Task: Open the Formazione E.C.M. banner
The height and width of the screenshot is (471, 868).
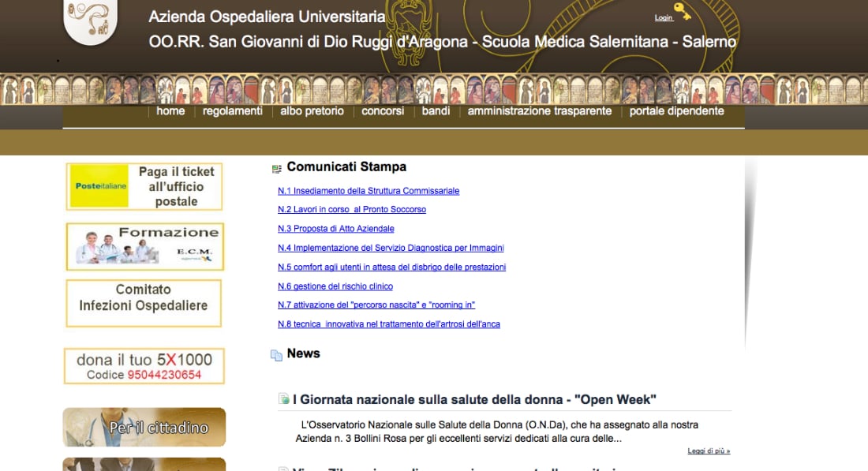Action: (144, 246)
